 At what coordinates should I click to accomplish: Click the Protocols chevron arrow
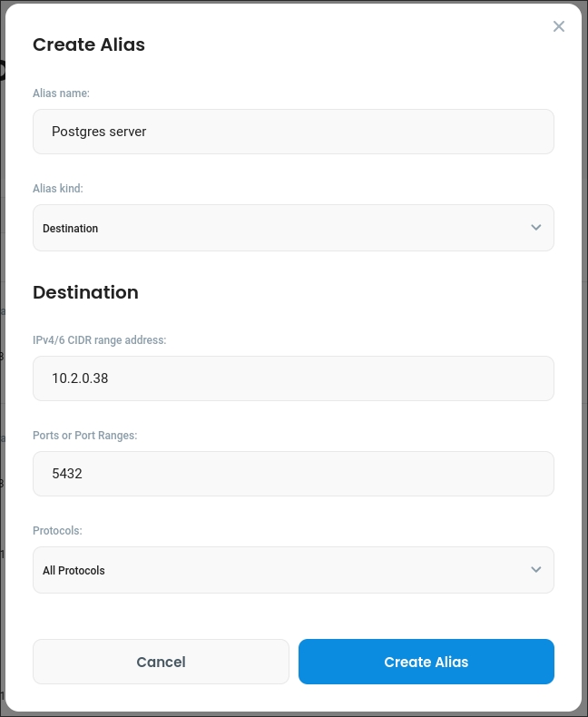[535, 570]
